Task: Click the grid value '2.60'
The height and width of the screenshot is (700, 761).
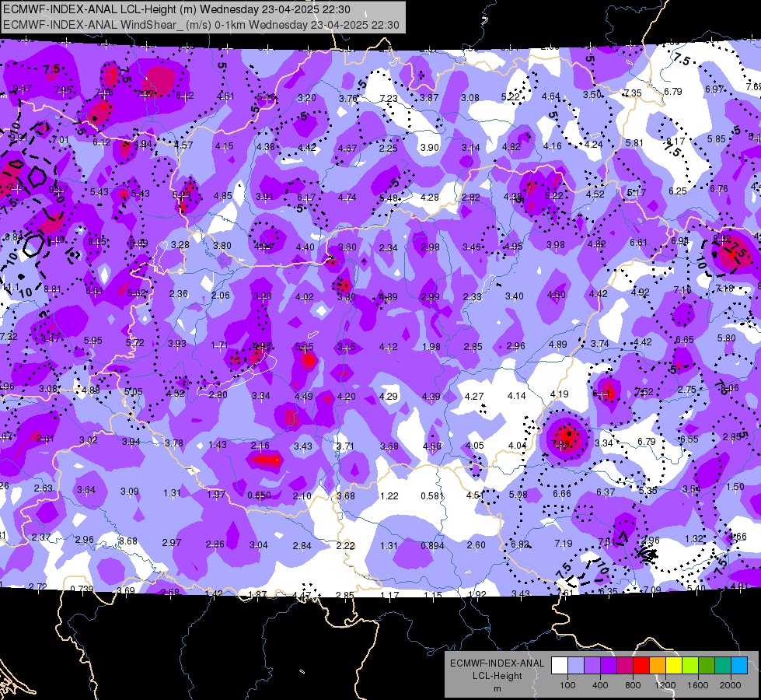Action: (476, 545)
